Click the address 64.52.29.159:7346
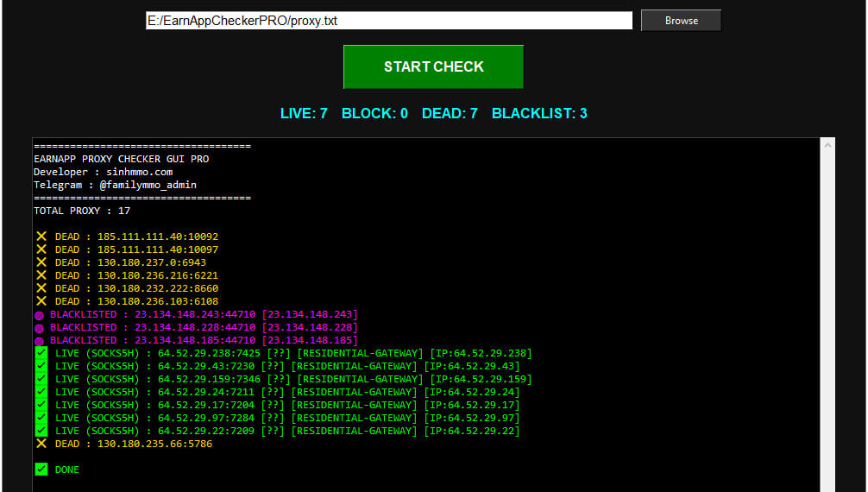The image size is (868, 492). 210,379
